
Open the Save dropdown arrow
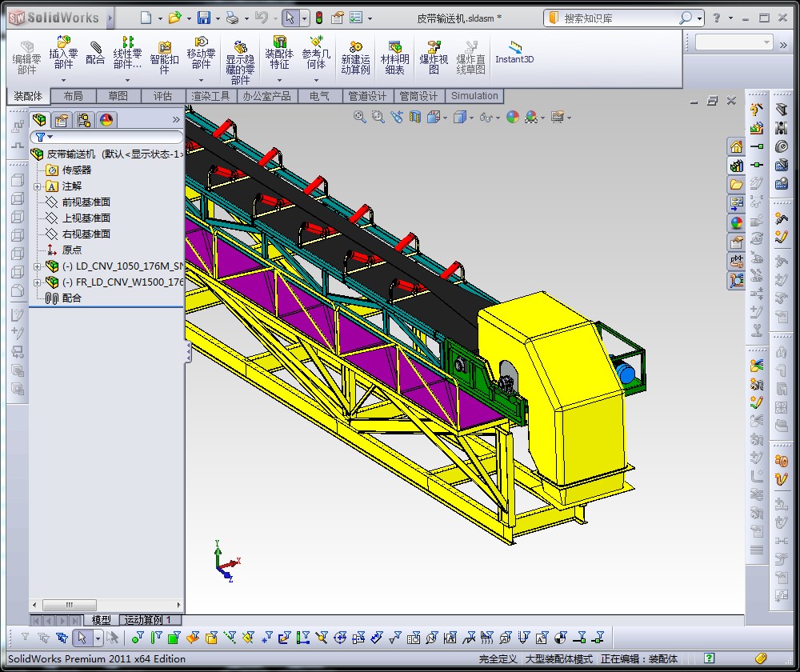coord(218,19)
